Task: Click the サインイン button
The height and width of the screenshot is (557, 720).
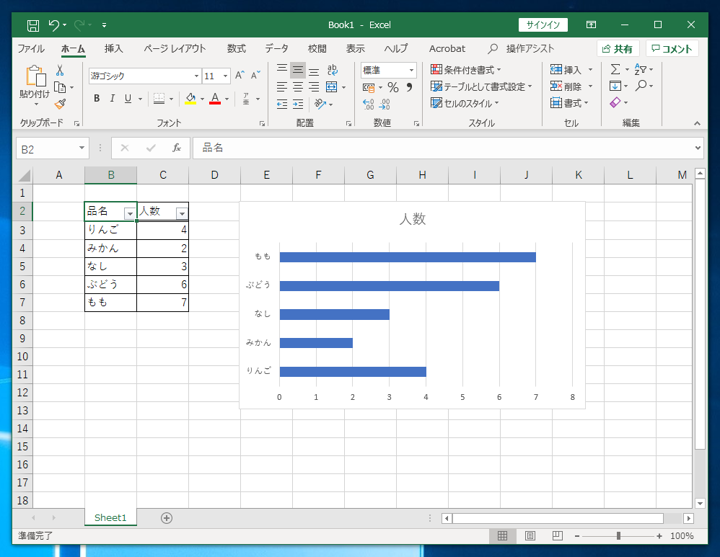Action: (x=543, y=25)
